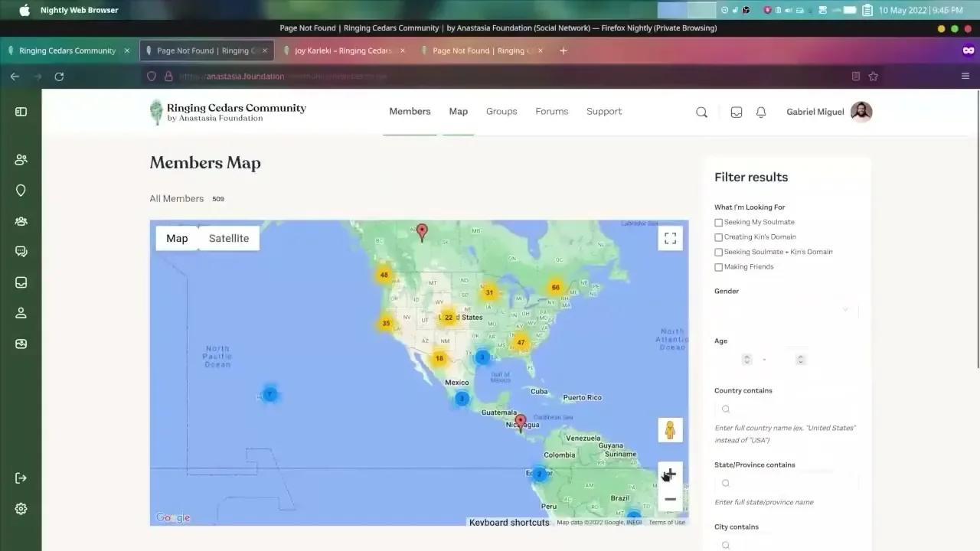Click the minimum Age stepper

pos(747,359)
